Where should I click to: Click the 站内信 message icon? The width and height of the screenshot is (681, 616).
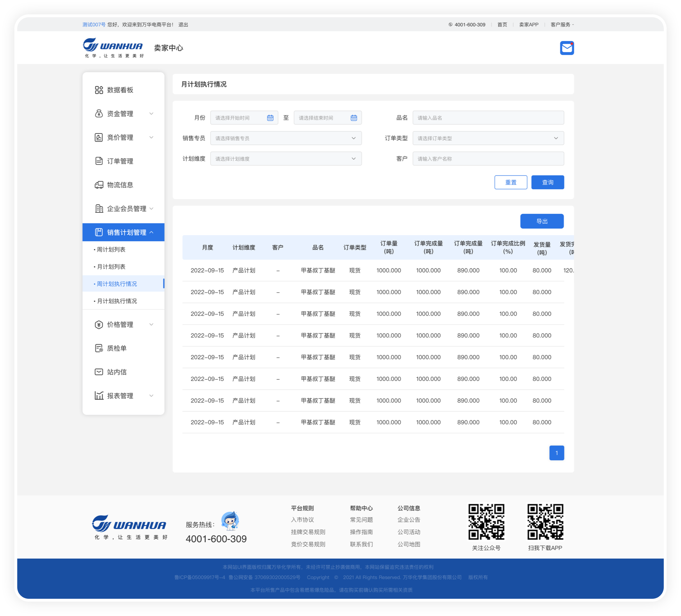point(99,372)
